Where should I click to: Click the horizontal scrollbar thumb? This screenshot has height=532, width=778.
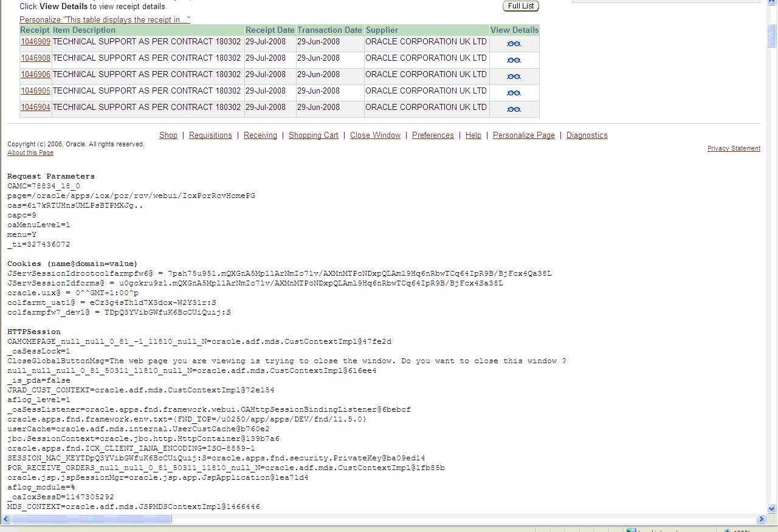(x=92, y=519)
